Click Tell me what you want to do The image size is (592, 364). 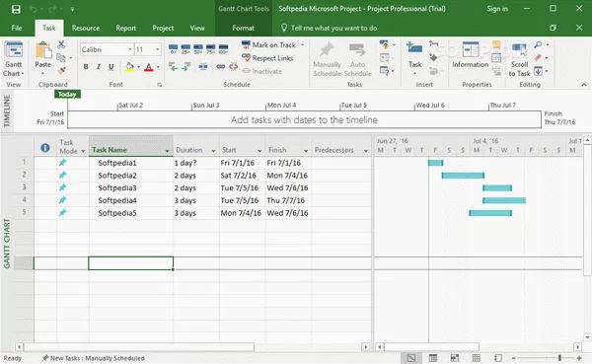[329, 28]
